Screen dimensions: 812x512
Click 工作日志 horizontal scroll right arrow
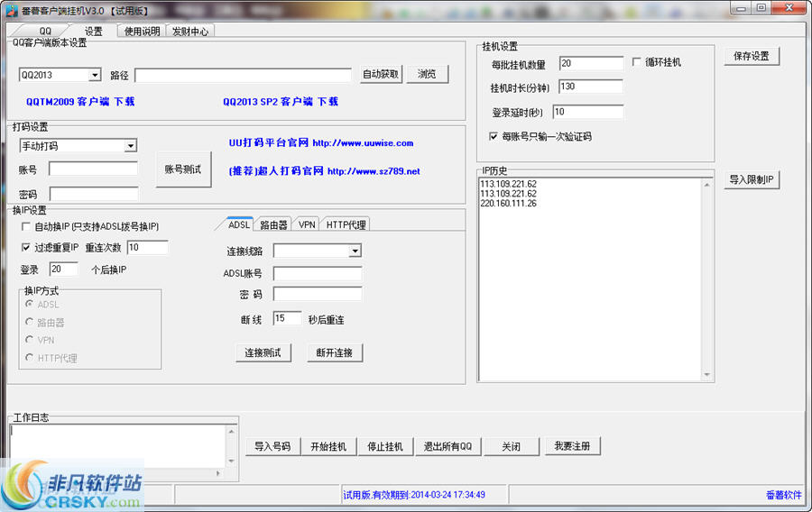218,472
